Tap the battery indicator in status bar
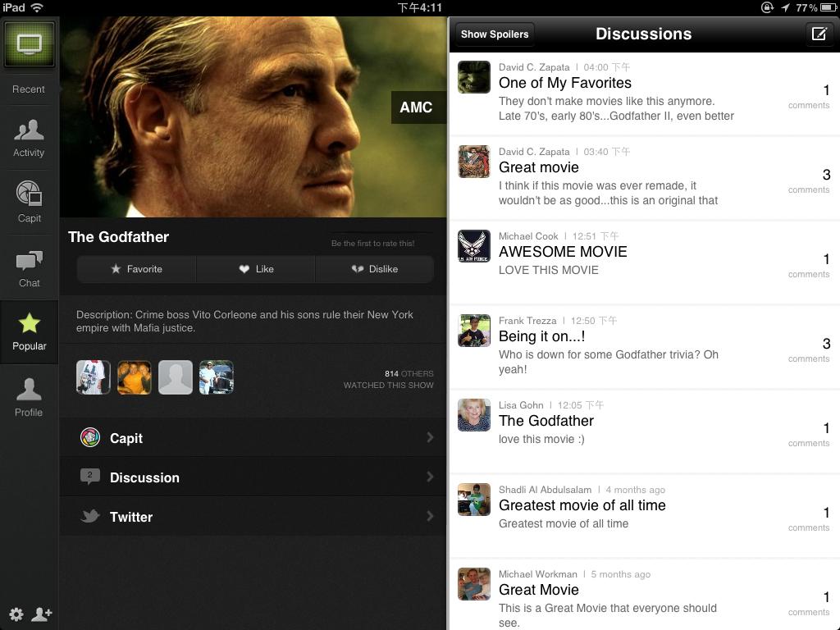840x630 pixels. pos(829,7)
